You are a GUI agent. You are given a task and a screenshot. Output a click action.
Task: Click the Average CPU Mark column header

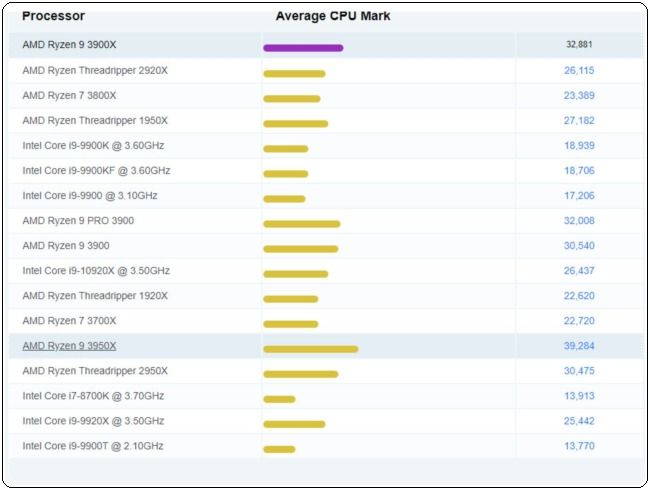pyautogui.click(x=333, y=16)
